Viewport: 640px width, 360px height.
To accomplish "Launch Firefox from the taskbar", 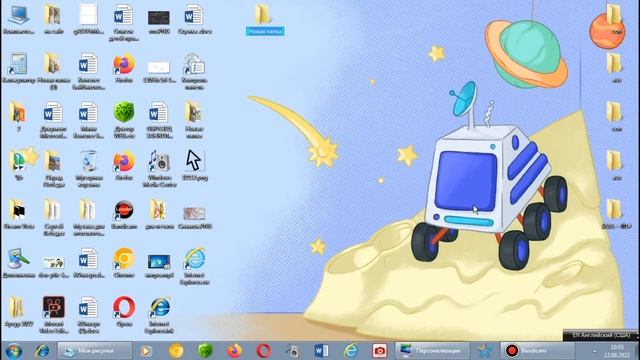I will 234,351.
